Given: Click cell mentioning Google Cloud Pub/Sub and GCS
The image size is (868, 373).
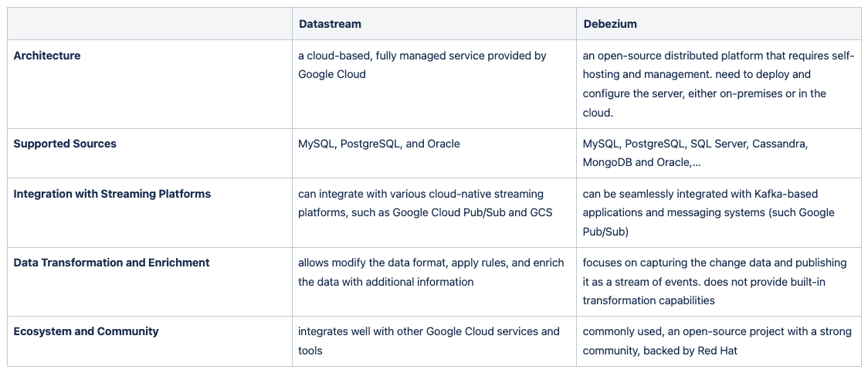Looking at the screenshot, I should coord(434,212).
